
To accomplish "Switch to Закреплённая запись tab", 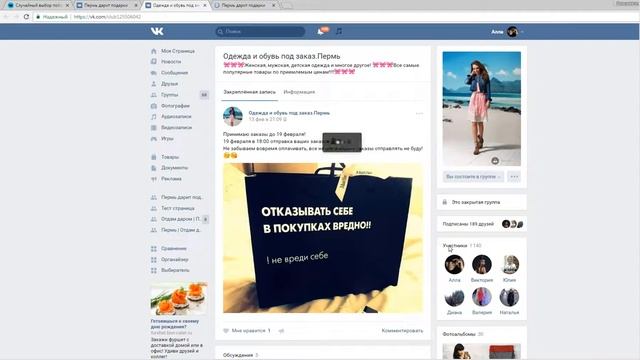I will tap(249, 92).
